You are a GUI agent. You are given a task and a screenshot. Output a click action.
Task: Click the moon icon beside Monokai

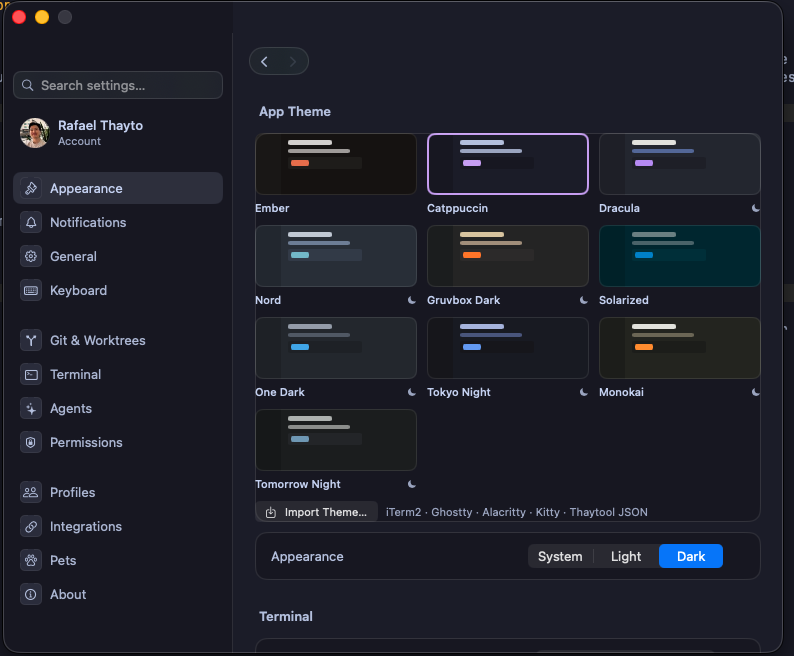click(x=756, y=392)
